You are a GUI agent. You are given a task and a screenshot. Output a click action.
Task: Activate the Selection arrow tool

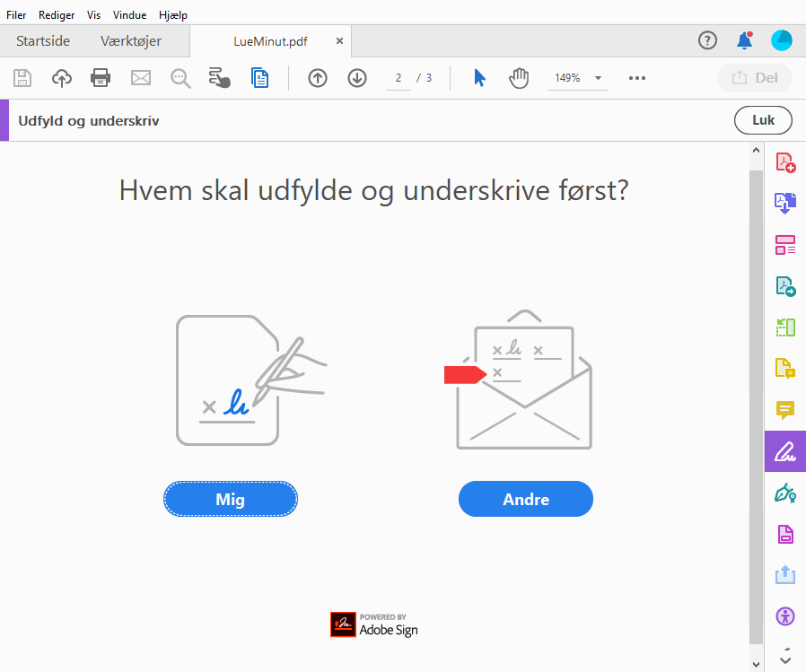coord(479,78)
